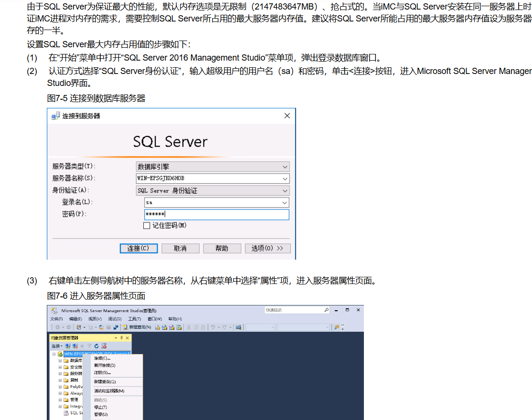Open the 视图(V) menu in SSMS

(x=95, y=319)
